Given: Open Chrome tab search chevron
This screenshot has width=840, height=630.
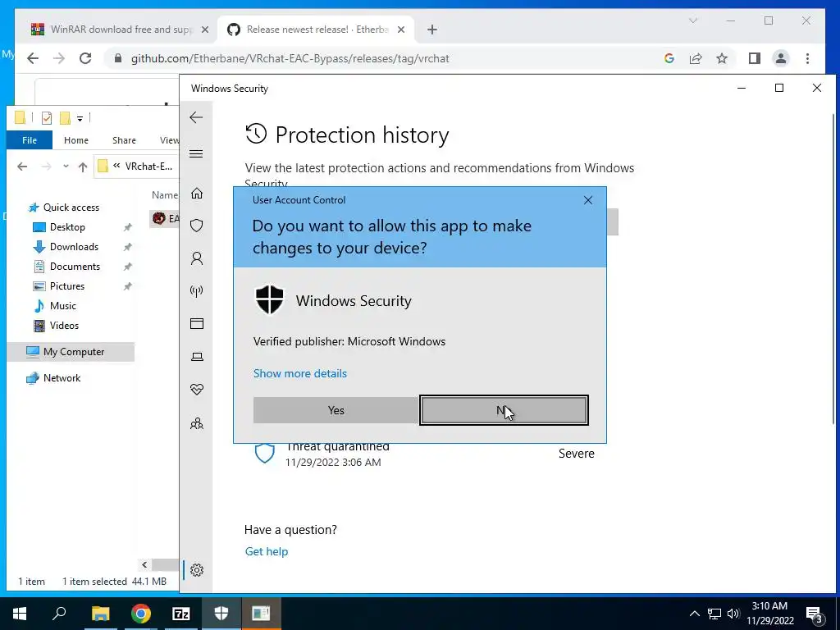Looking at the screenshot, I should coord(692,21).
